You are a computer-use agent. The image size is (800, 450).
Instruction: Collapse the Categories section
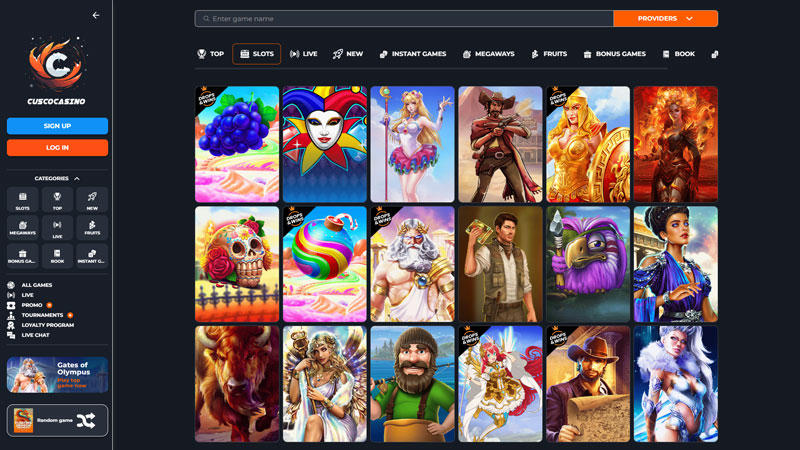tap(57, 179)
